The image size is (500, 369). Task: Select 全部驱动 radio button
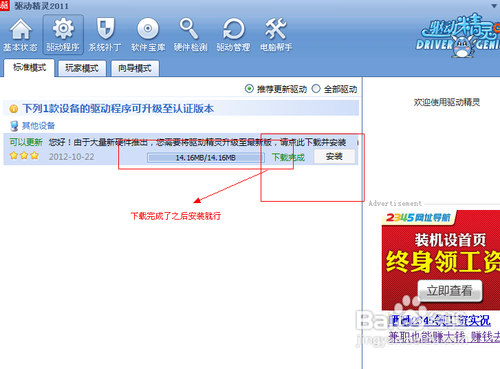pyautogui.click(x=316, y=89)
